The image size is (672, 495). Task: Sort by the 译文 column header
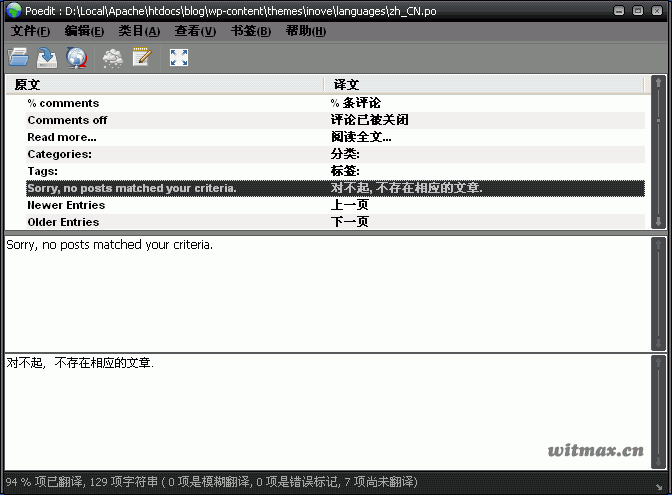pos(484,84)
